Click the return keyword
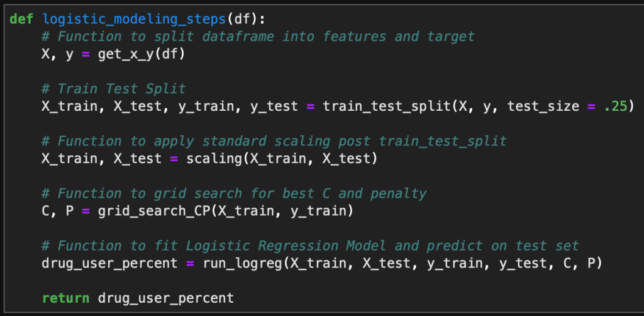644x316 pixels. click(x=65, y=297)
